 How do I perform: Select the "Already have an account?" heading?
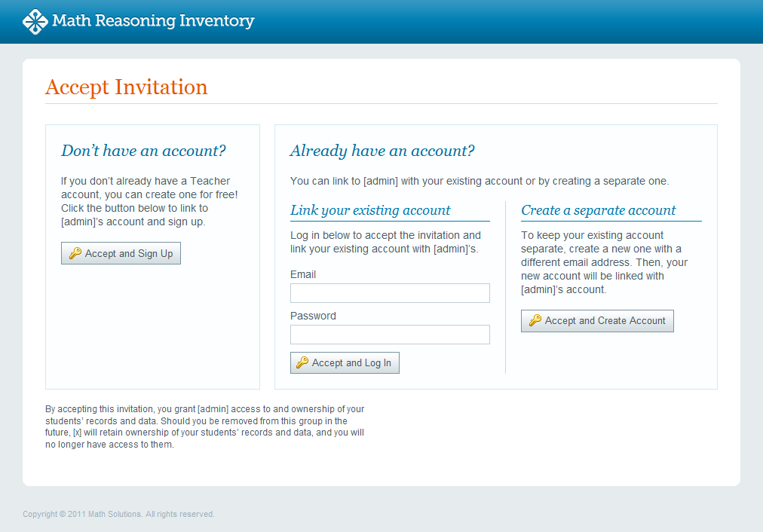tap(382, 151)
